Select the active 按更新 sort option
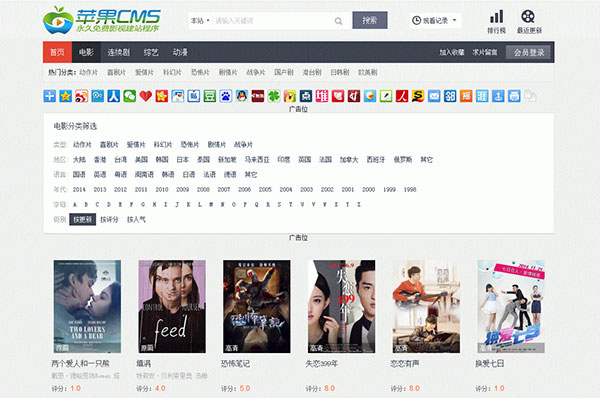 [x=83, y=220]
